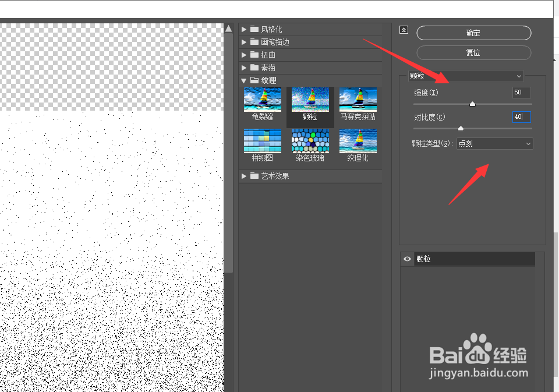This screenshot has width=559, height=392.
Task: Click the 强度 intensity value field
Action: [x=522, y=93]
